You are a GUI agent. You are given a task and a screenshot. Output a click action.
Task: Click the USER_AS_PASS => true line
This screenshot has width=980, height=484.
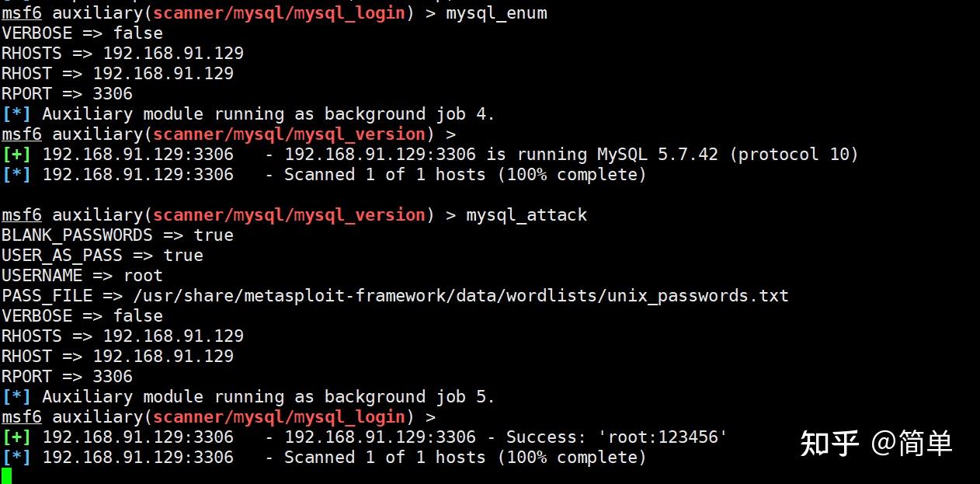point(103,255)
